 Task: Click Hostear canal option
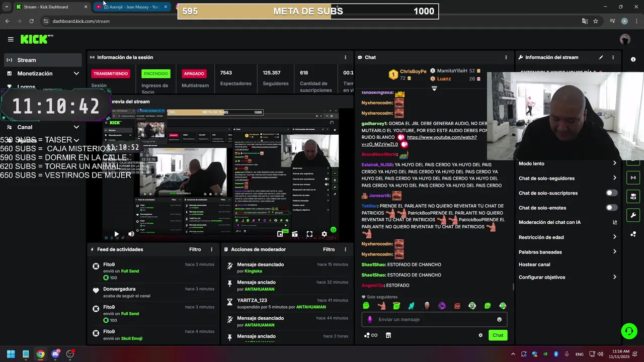point(534,264)
